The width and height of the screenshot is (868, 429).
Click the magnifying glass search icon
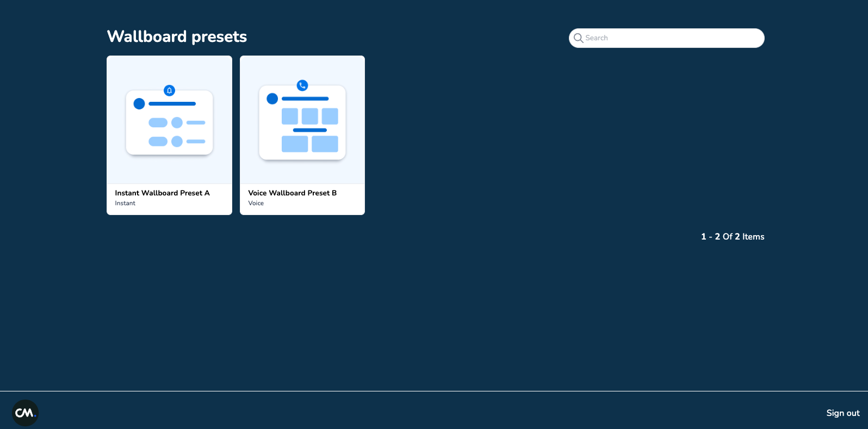tap(578, 38)
